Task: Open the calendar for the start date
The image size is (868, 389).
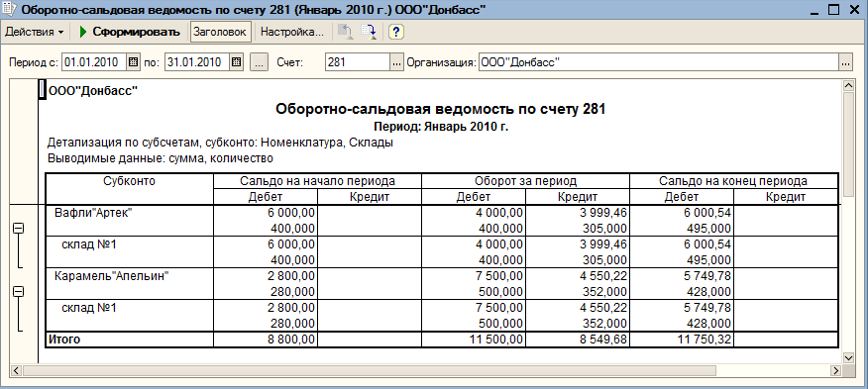Action: coord(134,62)
